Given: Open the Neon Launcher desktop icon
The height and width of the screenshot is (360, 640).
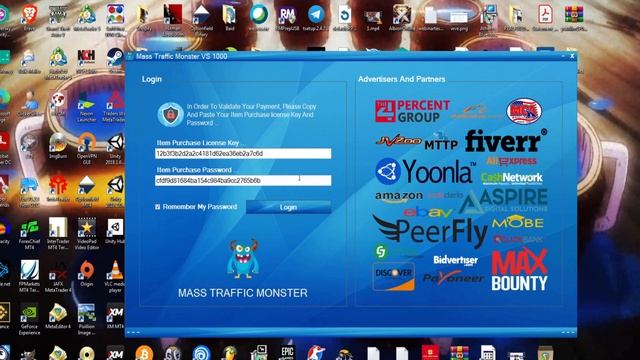Looking at the screenshot, I should (86, 107).
